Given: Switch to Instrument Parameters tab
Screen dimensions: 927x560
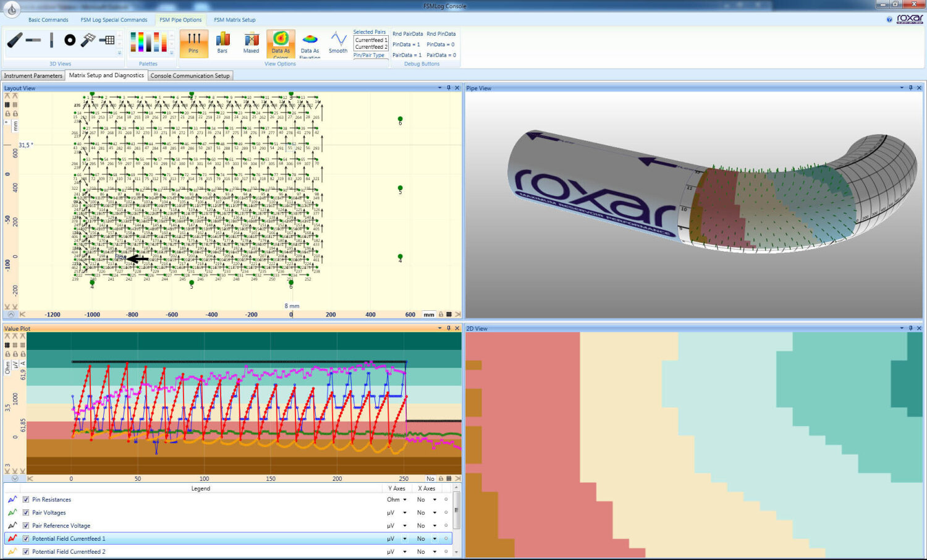Looking at the screenshot, I should click(x=33, y=75).
